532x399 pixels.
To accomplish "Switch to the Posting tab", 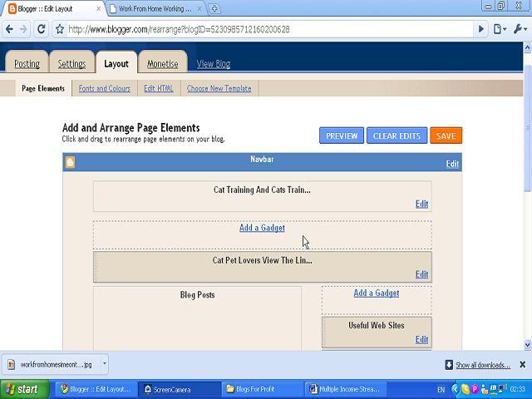I will tap(27, 64).
